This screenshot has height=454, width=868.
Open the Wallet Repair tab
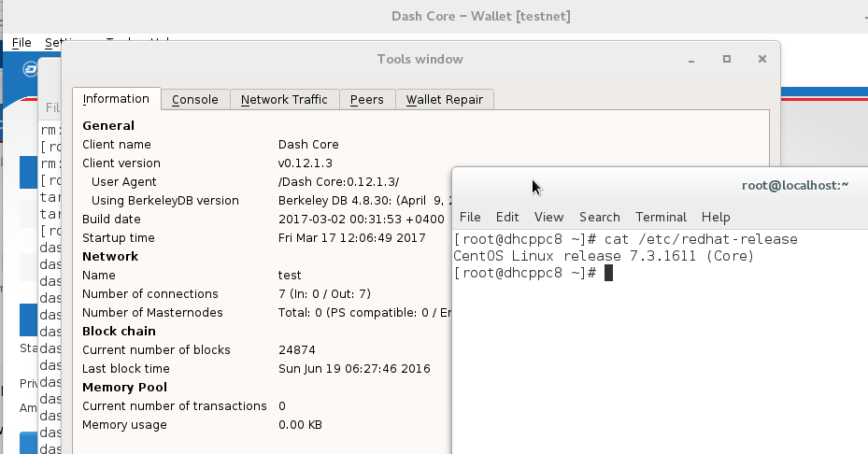point(444,100)
